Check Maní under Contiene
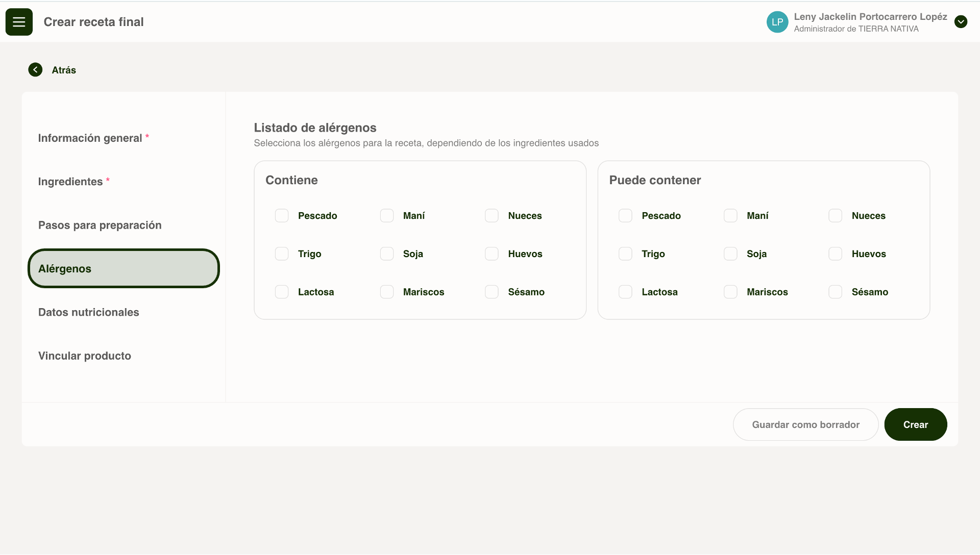980x555 pixels. 387,216
